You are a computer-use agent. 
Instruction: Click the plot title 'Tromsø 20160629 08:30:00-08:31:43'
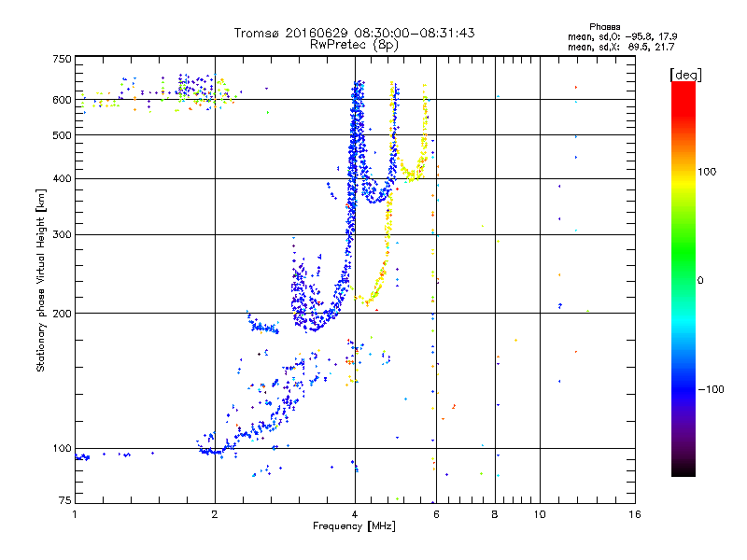(354, 33)
